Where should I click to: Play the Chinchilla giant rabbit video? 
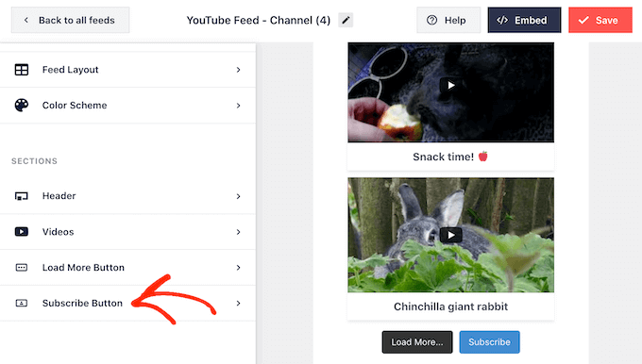[x=450, y=235]
